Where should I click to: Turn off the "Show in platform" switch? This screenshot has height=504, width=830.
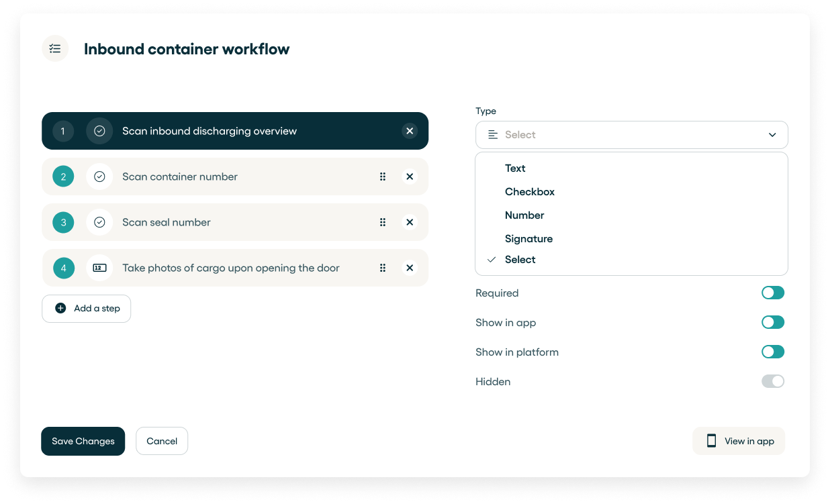[x=772, y=352]
